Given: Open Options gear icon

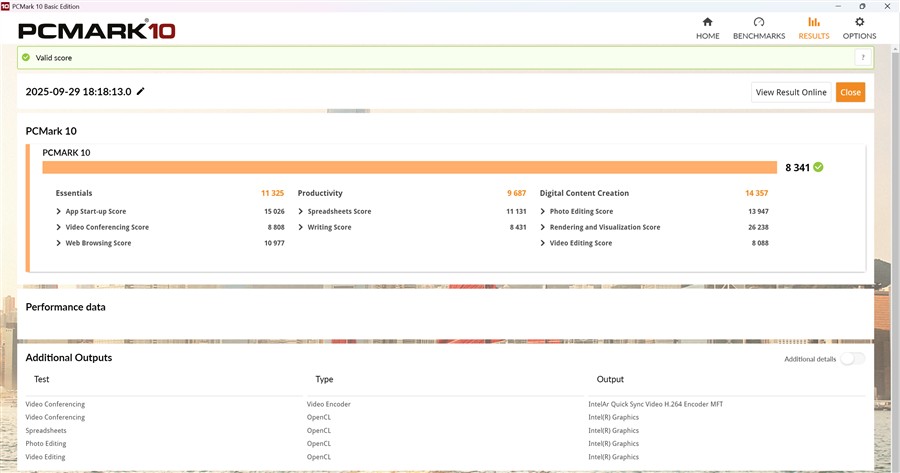Looking at the screenshot, I should click(x=859, y=22).
